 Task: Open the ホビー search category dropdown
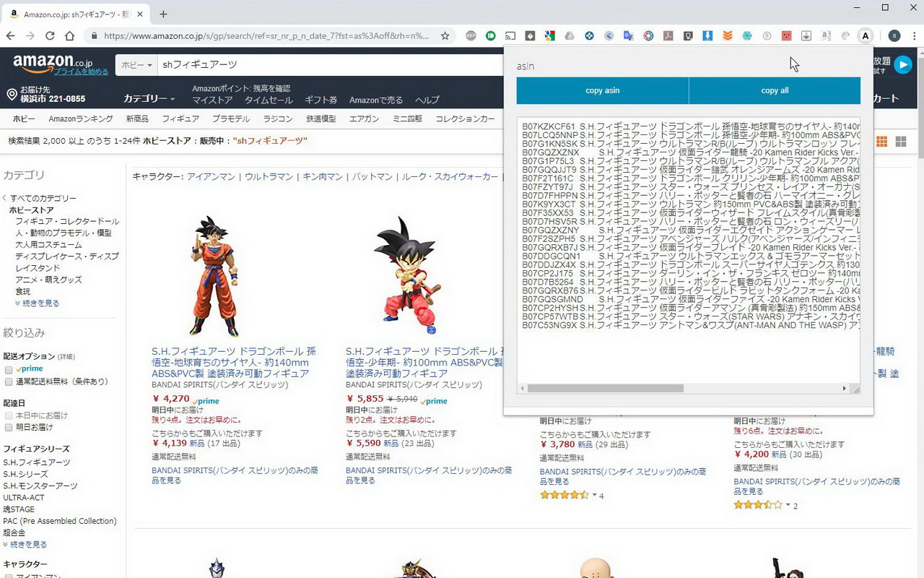pos(136,64)
